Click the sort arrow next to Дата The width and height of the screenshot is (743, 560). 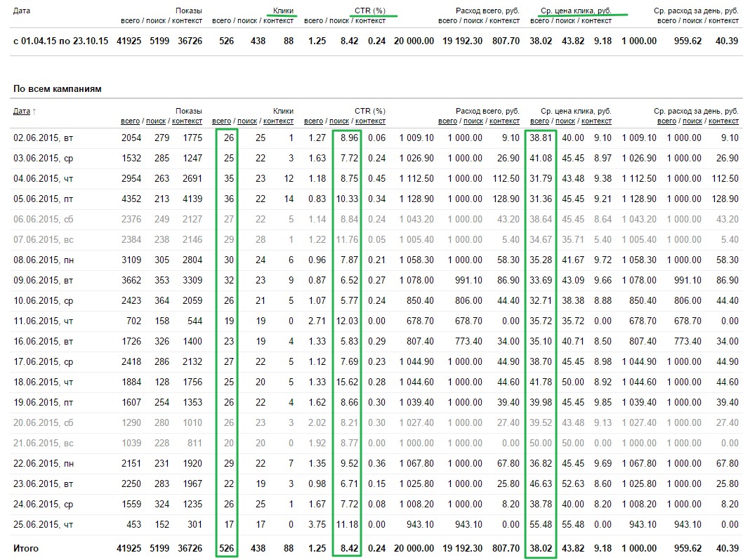tap(34, 112)
